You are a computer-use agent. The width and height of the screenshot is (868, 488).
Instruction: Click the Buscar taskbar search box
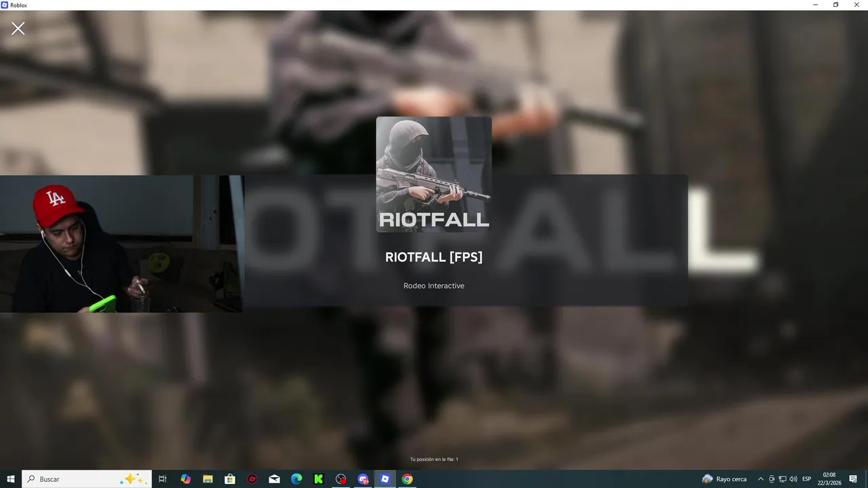click(87, 479)
